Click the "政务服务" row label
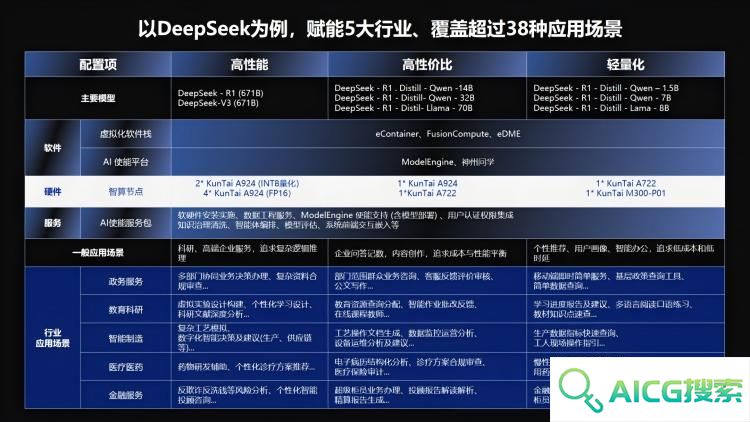This screenshot has height=422, width=750. (126, 281)
